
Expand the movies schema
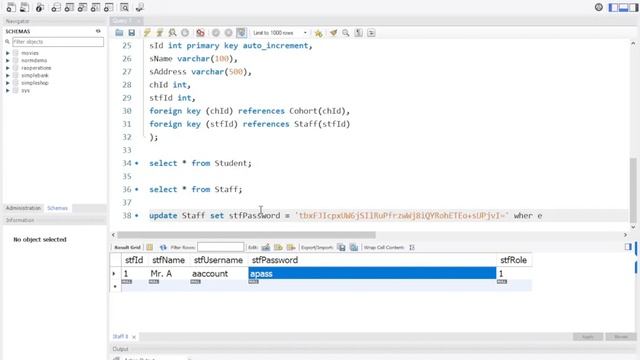tap(7, 53)
